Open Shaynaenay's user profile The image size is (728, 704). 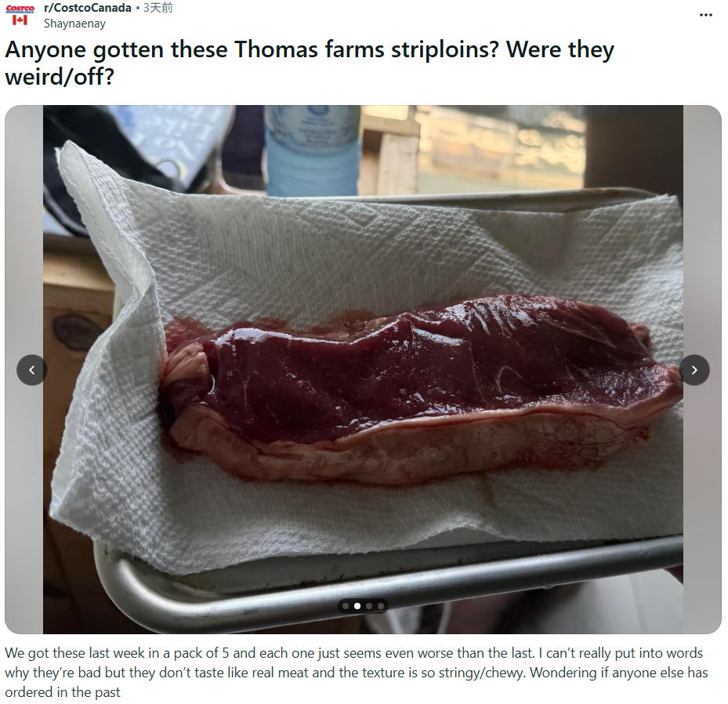(74, 24)
